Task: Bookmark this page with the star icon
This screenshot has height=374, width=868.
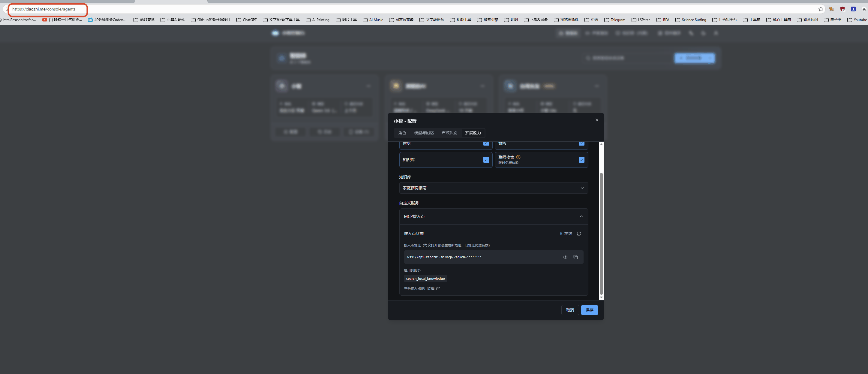Action: [x=821, y=9]
